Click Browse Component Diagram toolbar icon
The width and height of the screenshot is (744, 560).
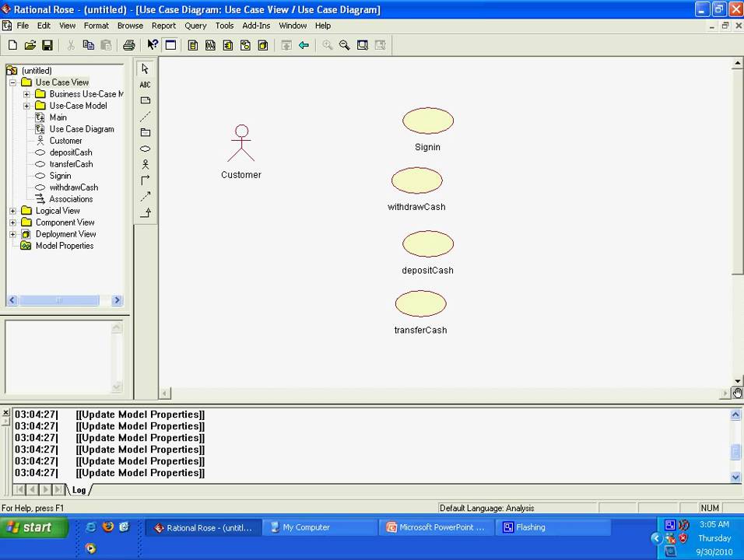tap(228, 45)
